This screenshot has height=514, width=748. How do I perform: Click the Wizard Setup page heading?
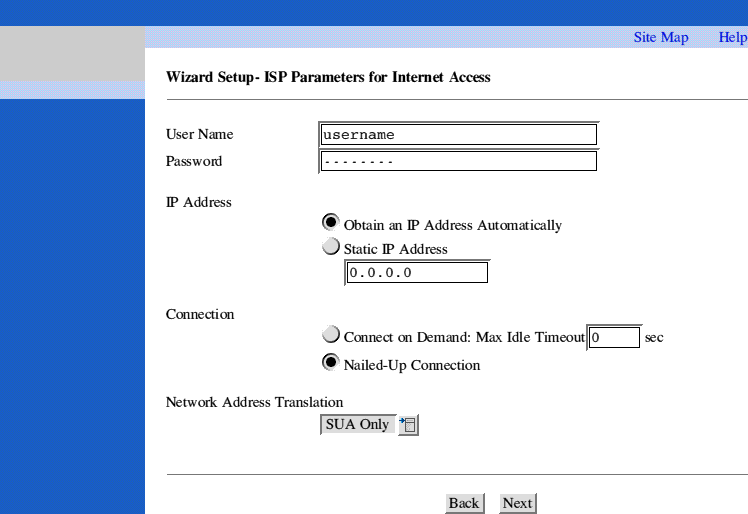328,77
